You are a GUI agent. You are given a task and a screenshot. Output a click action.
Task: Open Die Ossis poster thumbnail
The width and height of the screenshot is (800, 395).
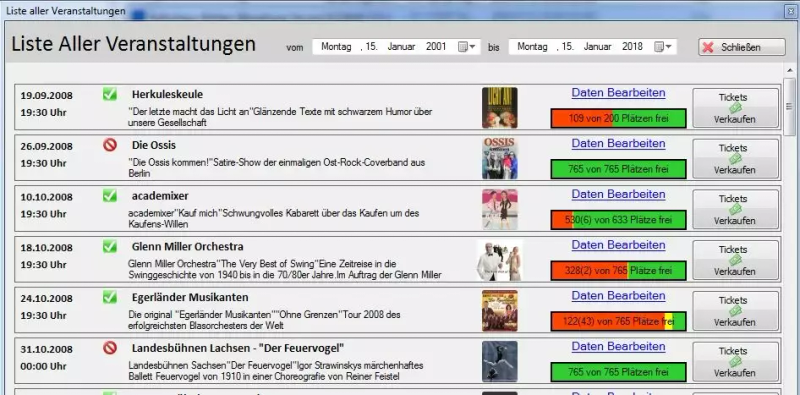499,158
